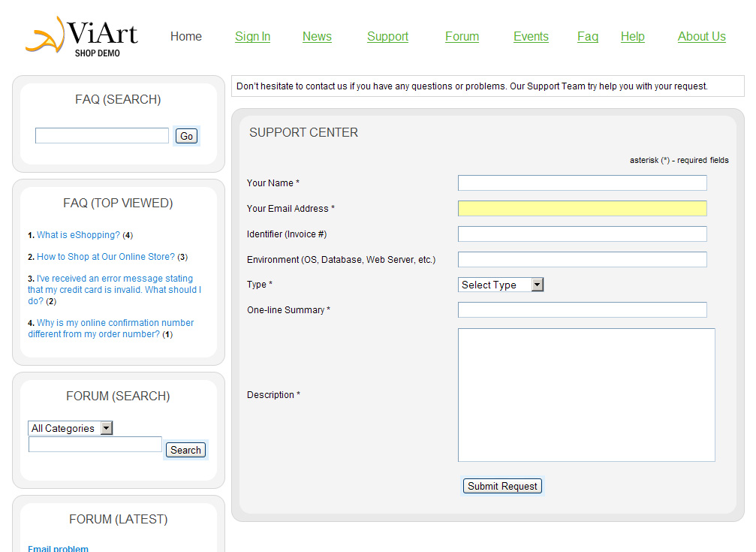Open About Us page
Image resolution: width=756 pixels, height=552 pixels.
tap(701, 37)
